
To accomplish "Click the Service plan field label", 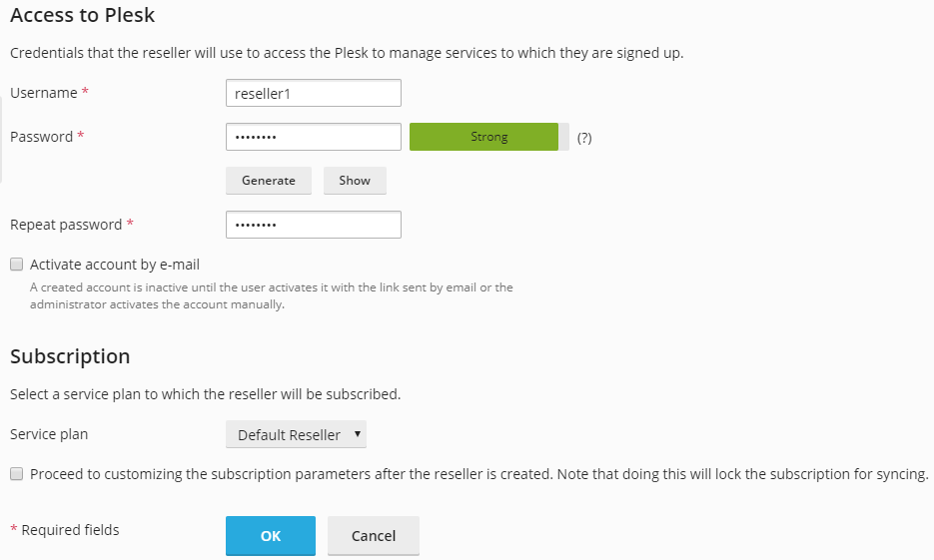I will (x=49, y=434).
